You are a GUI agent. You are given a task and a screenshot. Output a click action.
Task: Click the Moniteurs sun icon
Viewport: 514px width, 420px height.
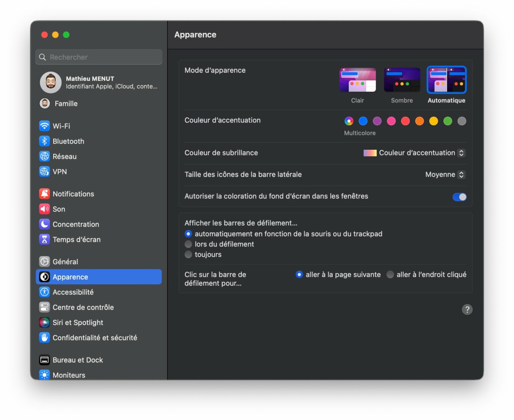[45, 375]
